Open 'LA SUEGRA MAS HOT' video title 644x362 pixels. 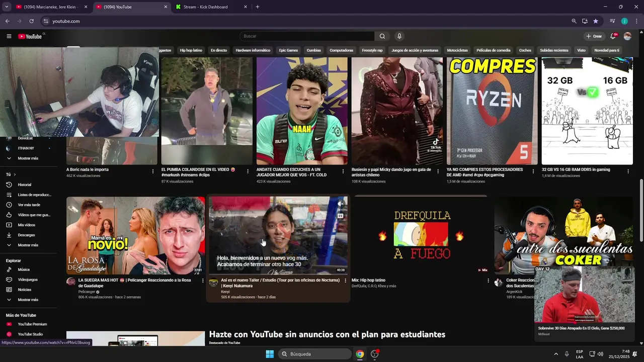coord(134,283)
